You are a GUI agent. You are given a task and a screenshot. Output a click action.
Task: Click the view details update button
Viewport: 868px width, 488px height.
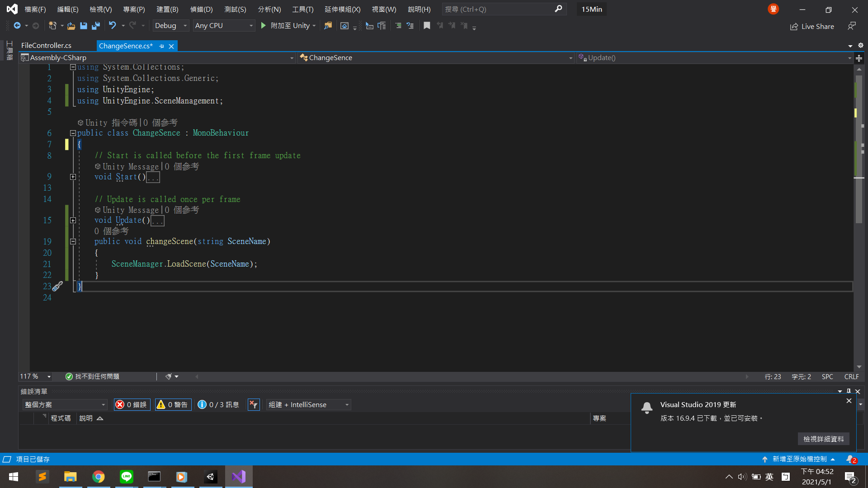[823, 439]
